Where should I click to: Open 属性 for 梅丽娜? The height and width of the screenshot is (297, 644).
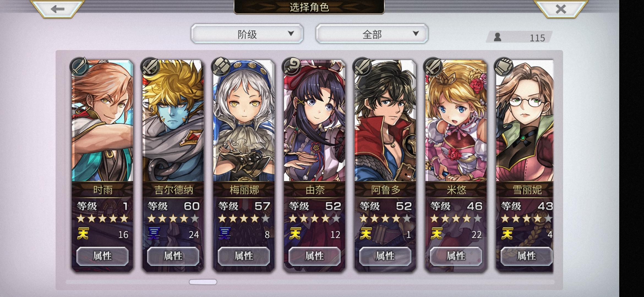coord(244,256)
